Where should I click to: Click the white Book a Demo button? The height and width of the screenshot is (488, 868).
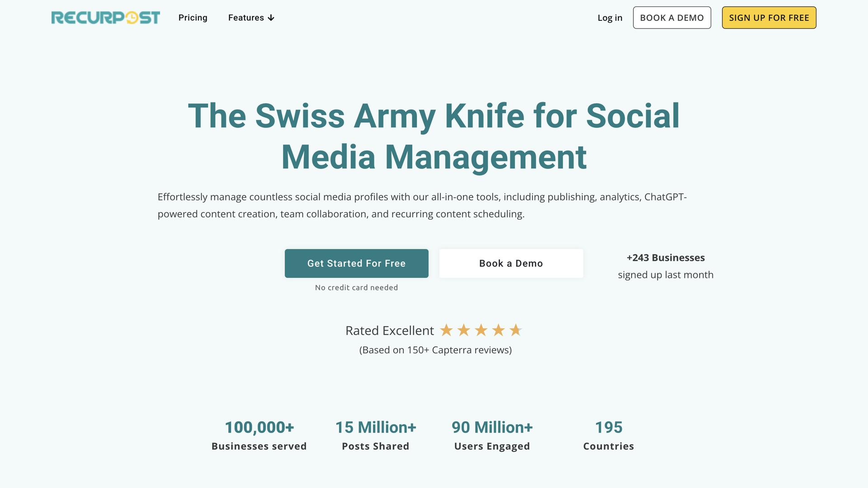coord(511,263)
